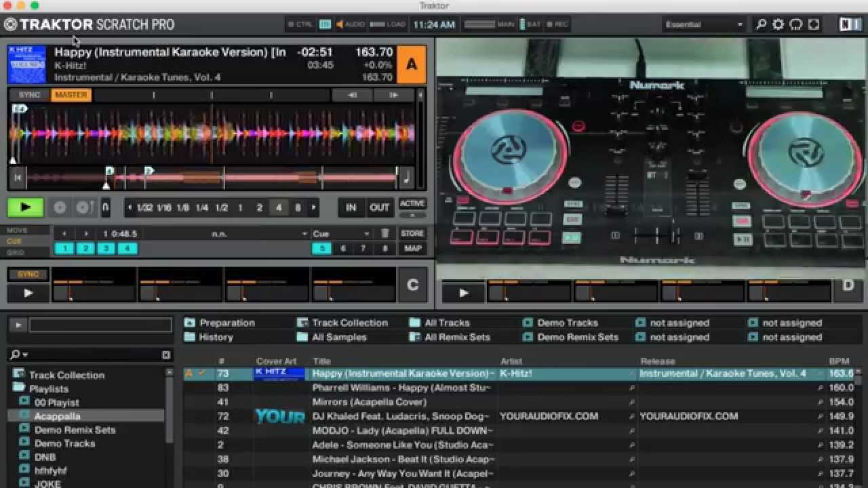This screenshot has width=868, height=488.
Task: Click the preview player play button in the browser
Action: (18, 325)
